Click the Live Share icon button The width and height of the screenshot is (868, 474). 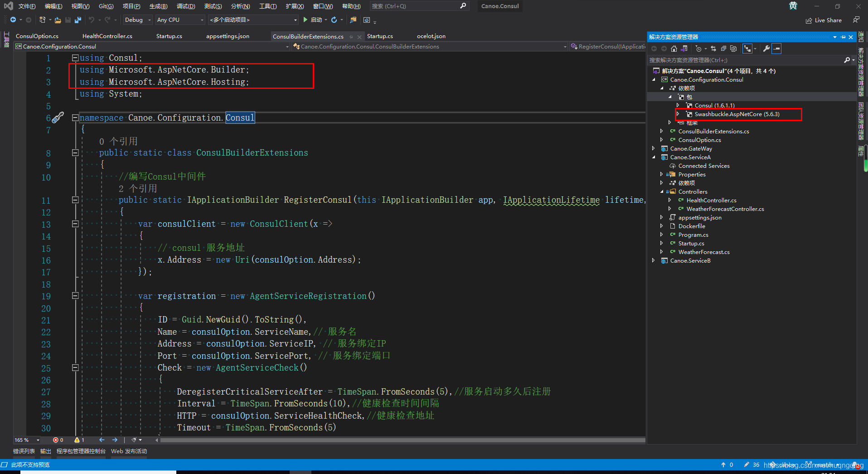[824, 20]
